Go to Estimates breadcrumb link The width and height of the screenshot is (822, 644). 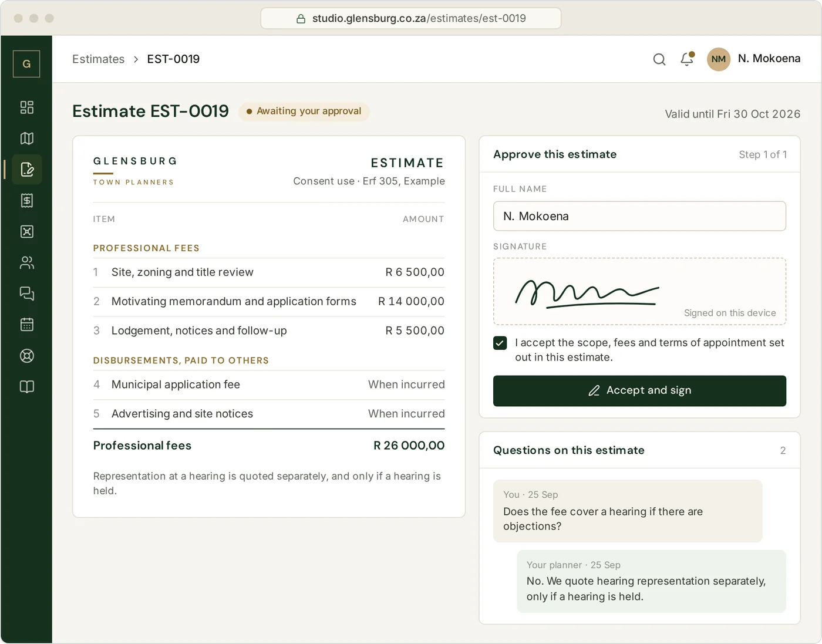coord(98,59)
